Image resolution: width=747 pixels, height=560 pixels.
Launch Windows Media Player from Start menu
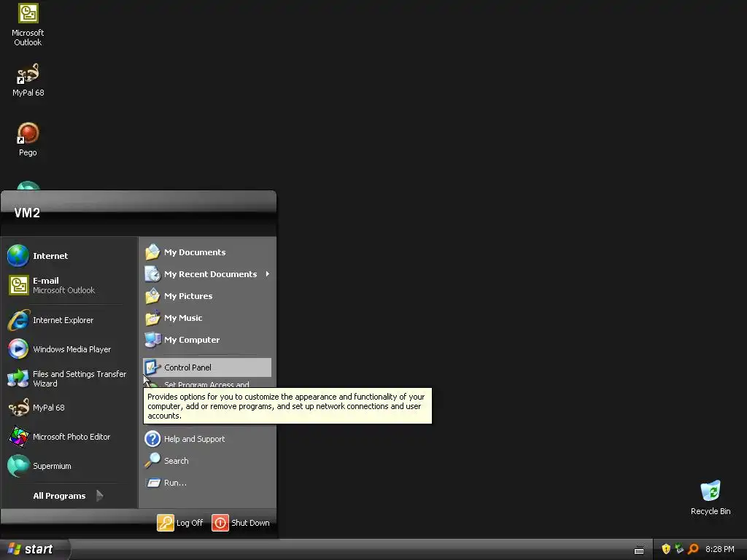69,349
